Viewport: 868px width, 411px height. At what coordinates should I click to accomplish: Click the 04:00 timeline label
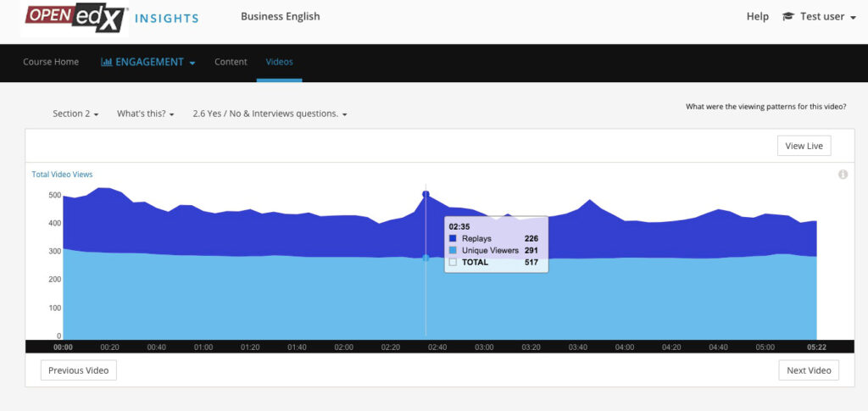(x=625, y=347)
